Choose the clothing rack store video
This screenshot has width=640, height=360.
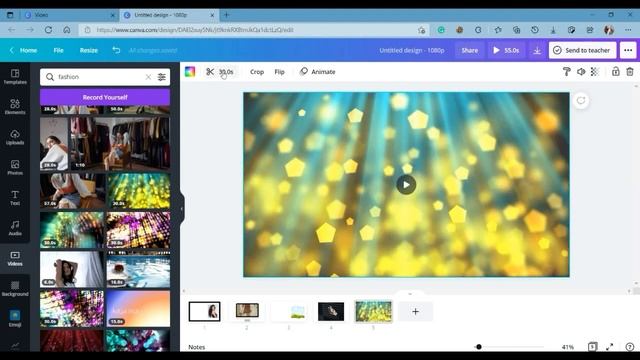coord(120,144)
